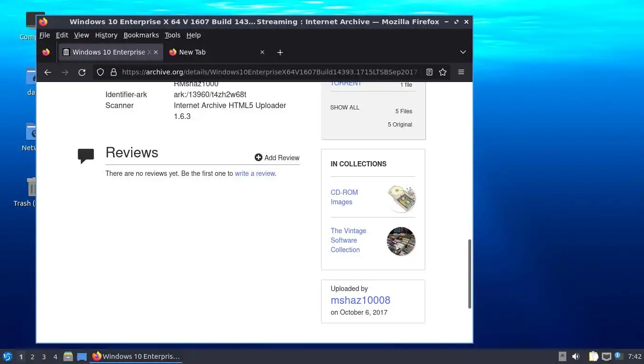The height and width of the screenshot is (364, 644).
Task: Go back to the previous page
Action: 47,72
